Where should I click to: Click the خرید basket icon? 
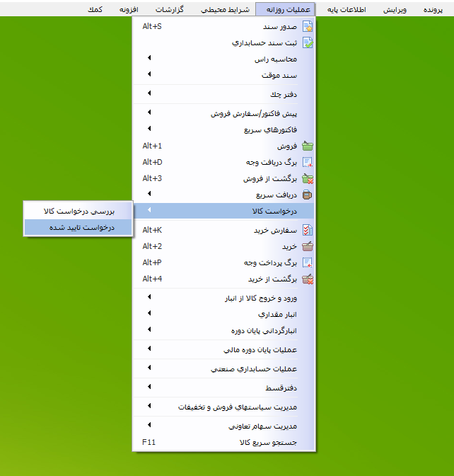click(307, 246)
